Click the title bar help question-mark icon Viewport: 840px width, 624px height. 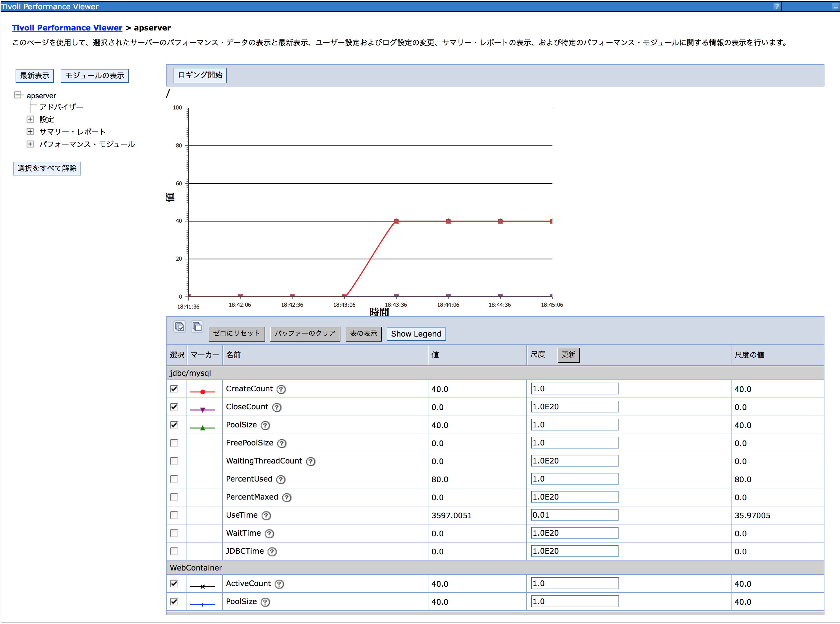776,7
